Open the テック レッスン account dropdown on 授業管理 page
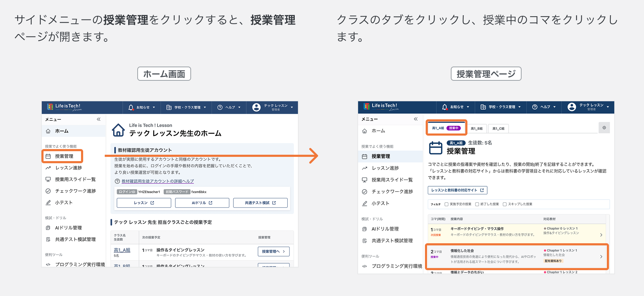 click(x=588, y=107)
